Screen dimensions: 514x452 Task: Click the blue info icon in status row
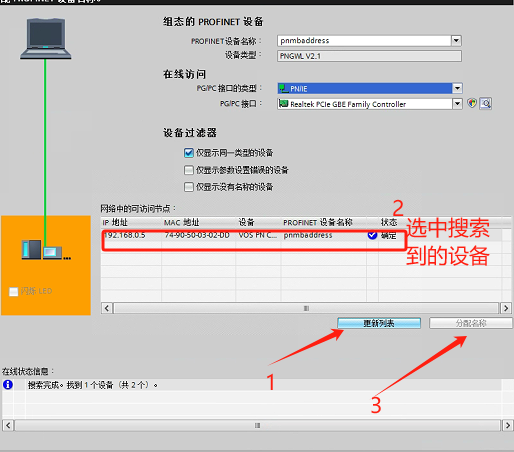point(8,385)
